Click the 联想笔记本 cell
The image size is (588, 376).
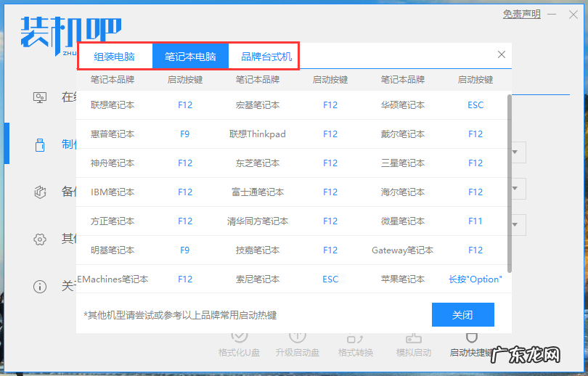point(113,105)
